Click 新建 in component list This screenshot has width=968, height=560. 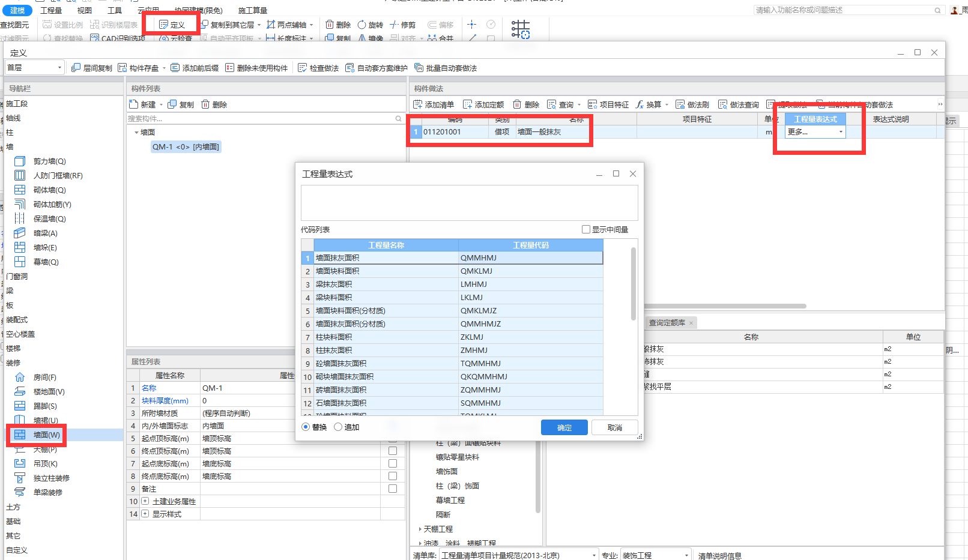coord(143,104)
